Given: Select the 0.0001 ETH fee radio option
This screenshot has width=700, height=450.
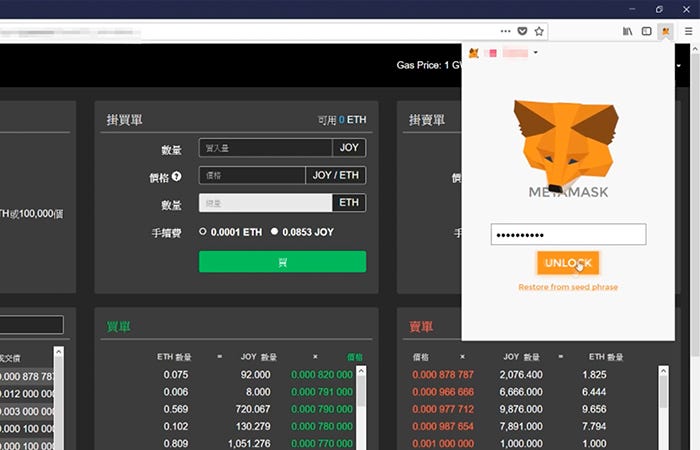Looking at the screenshot, I should [x=203, y=231].
